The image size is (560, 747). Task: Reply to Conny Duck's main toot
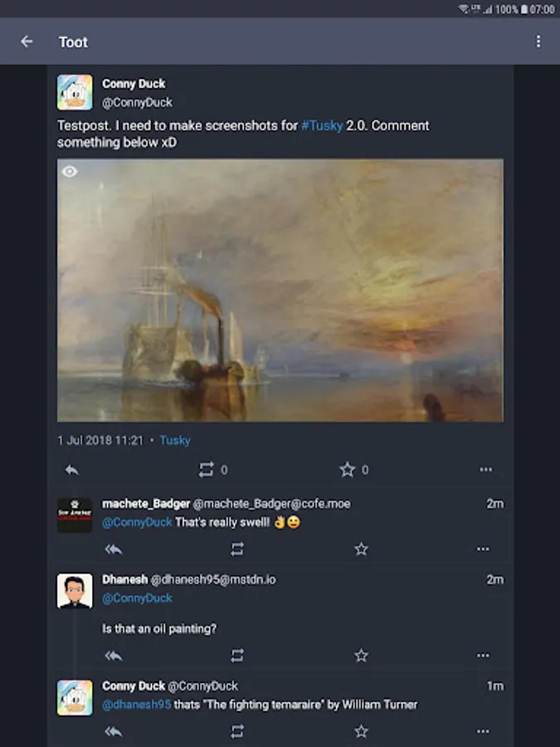pos(72,470)
